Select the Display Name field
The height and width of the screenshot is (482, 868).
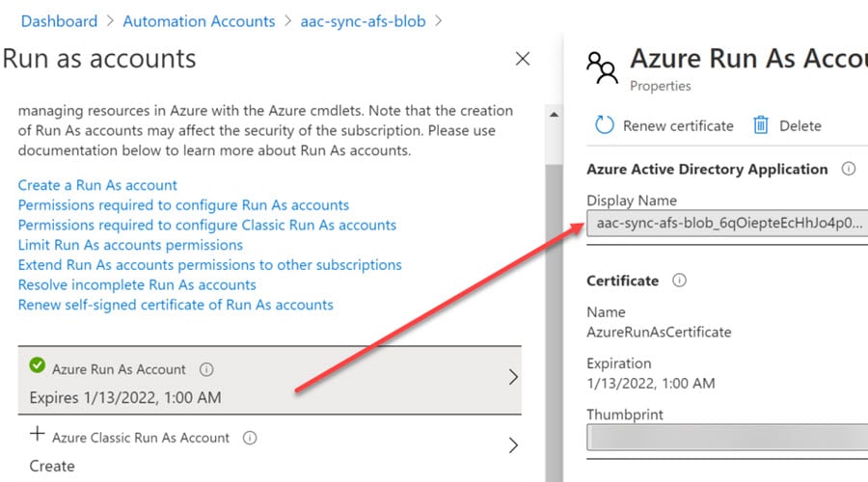(727, 223)
